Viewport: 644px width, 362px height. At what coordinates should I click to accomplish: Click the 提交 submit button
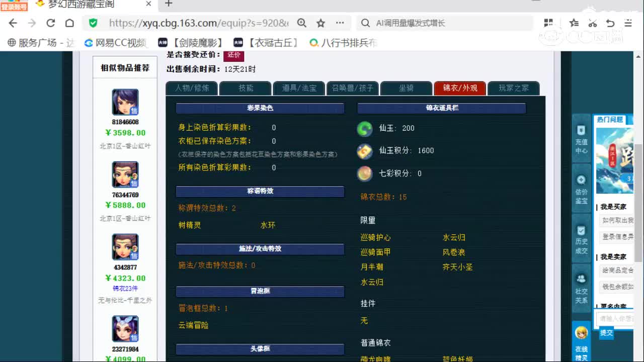pyautogui.click(x=606, y=333)
